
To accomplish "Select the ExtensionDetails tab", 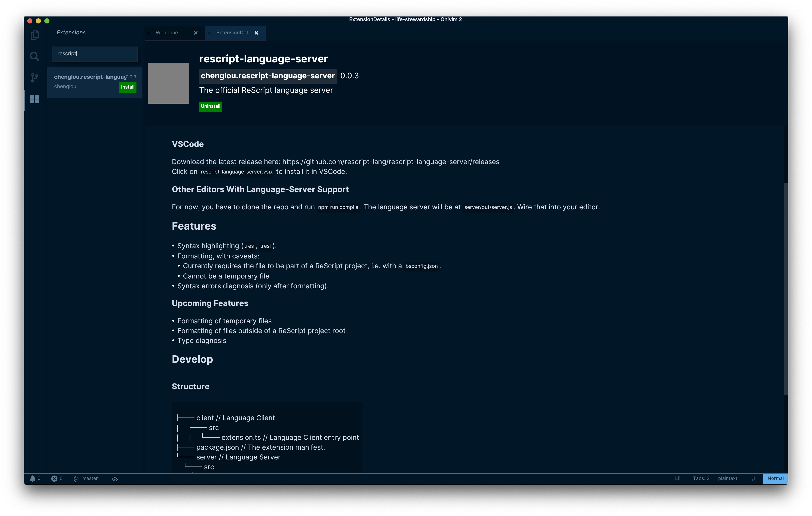I will 234,33.
